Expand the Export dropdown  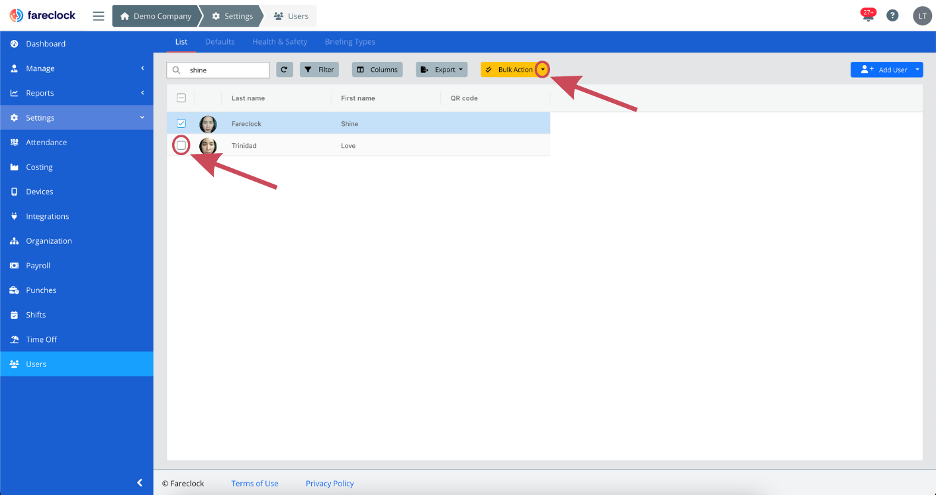pyautogui.click(x=442, y=70)
